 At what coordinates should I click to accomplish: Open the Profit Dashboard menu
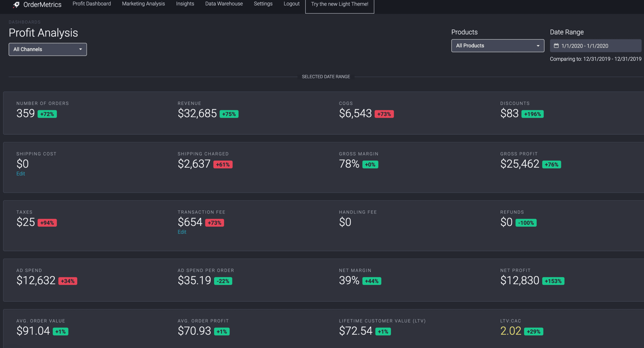click(92, 4)
